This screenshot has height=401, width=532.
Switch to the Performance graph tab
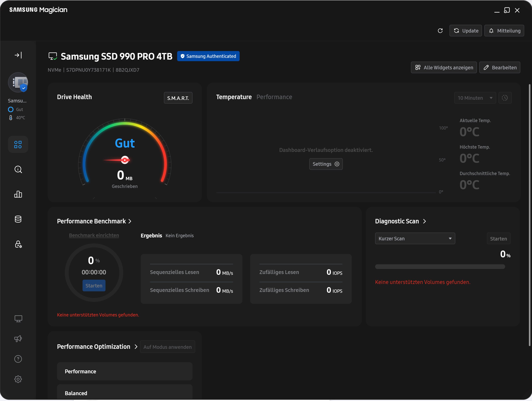[274, 97]
